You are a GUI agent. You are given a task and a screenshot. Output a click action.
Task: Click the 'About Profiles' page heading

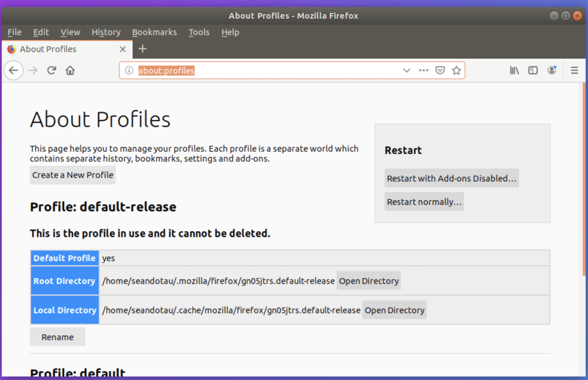pos(100,120)
